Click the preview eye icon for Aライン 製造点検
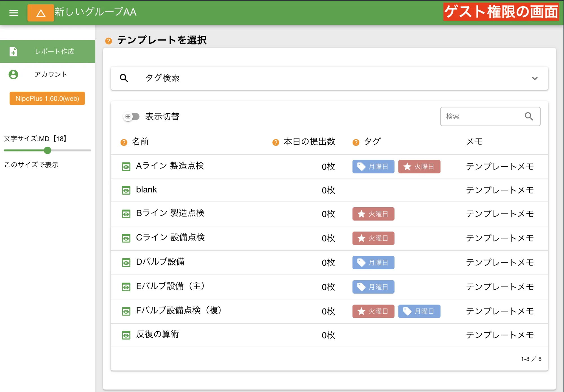 click(126, 167)
